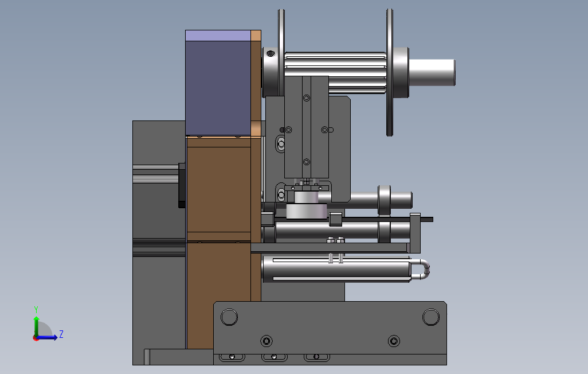Click the lower bolt on the vertical slide block
The height and width of the screenshot is (374, 588).
click(307, 162)
